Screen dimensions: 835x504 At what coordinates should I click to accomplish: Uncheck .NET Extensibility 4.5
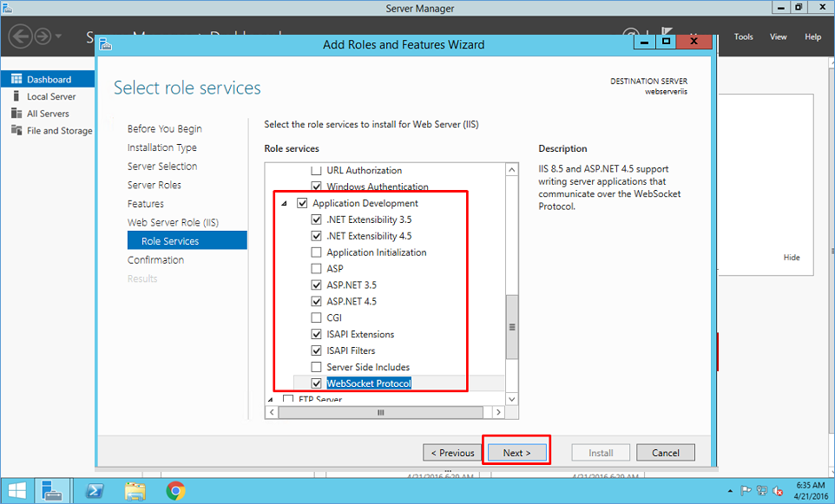(x=316, y=236)
